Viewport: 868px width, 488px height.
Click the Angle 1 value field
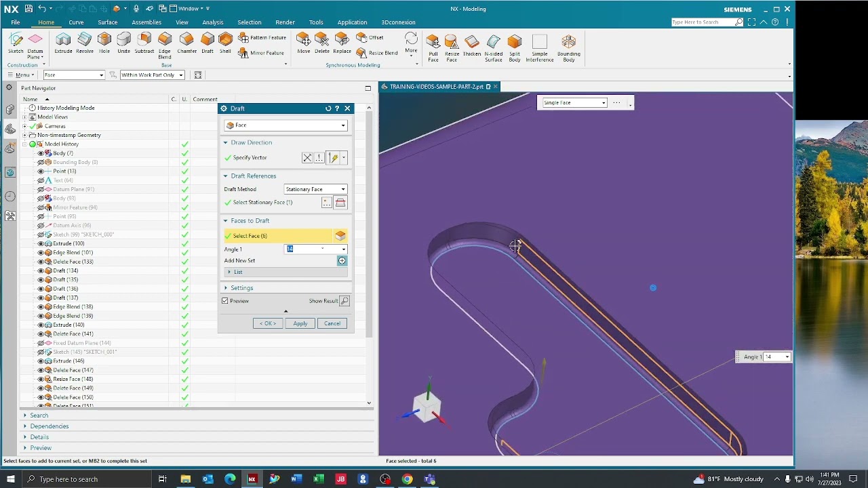tap(297, 249)
